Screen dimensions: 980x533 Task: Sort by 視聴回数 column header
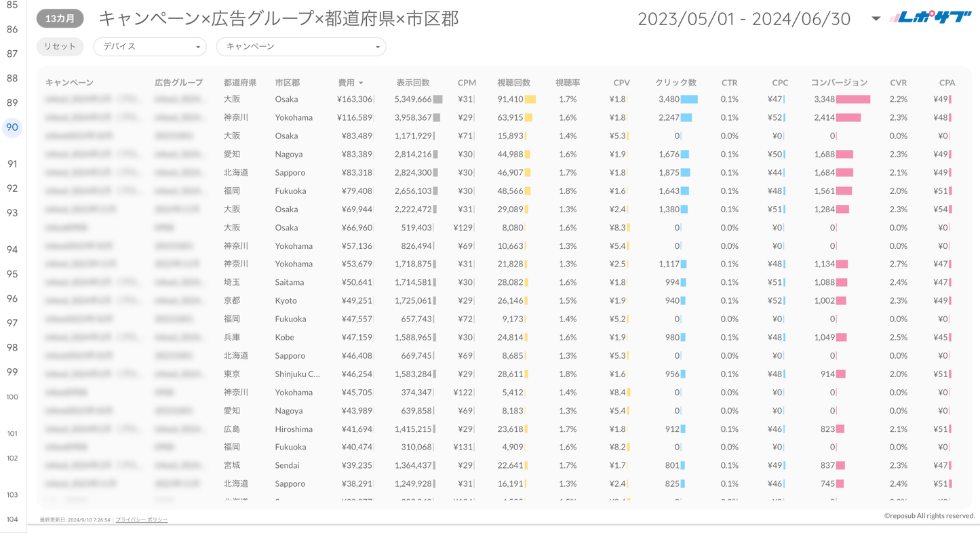coord(513,83)
